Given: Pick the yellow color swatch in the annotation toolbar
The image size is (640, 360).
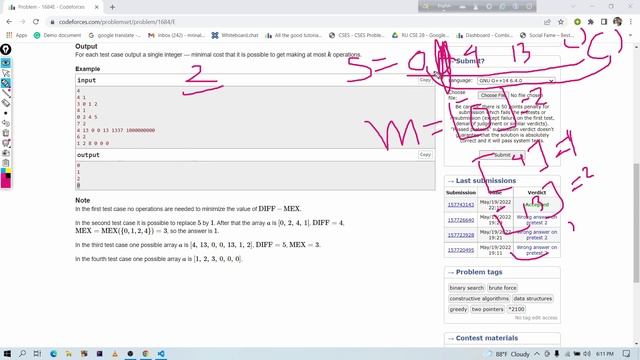Looking at the screenshot, I should pos(8,171).
